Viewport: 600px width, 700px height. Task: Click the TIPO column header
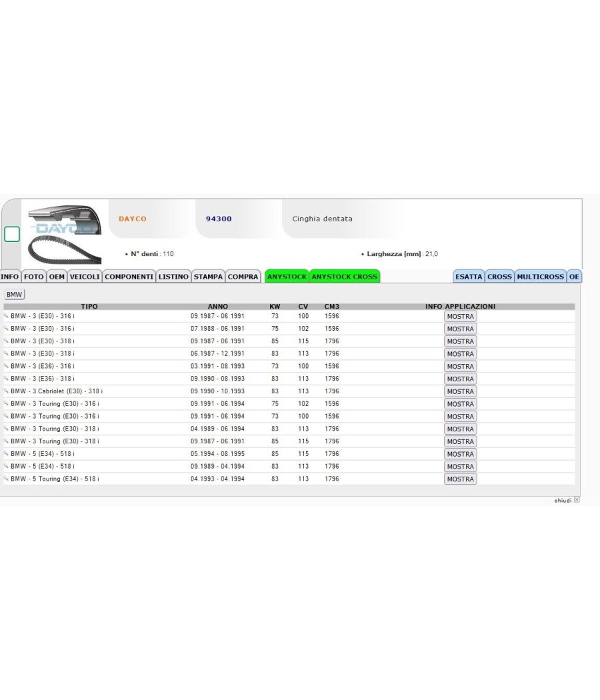(89, 306)
